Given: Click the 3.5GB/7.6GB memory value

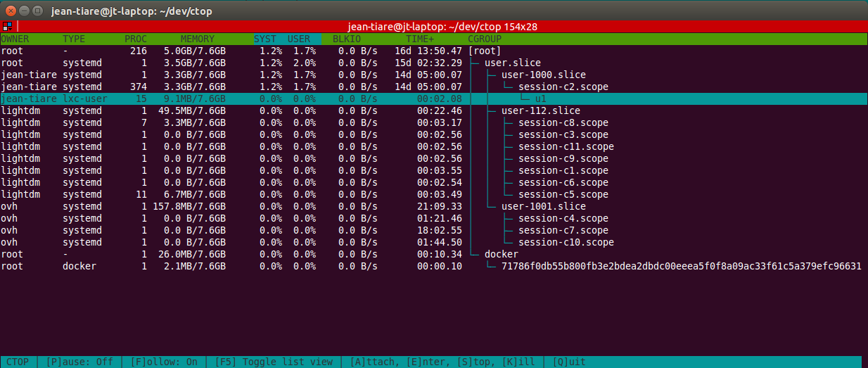Looking at the screenshot, I should tap(195, 63).
